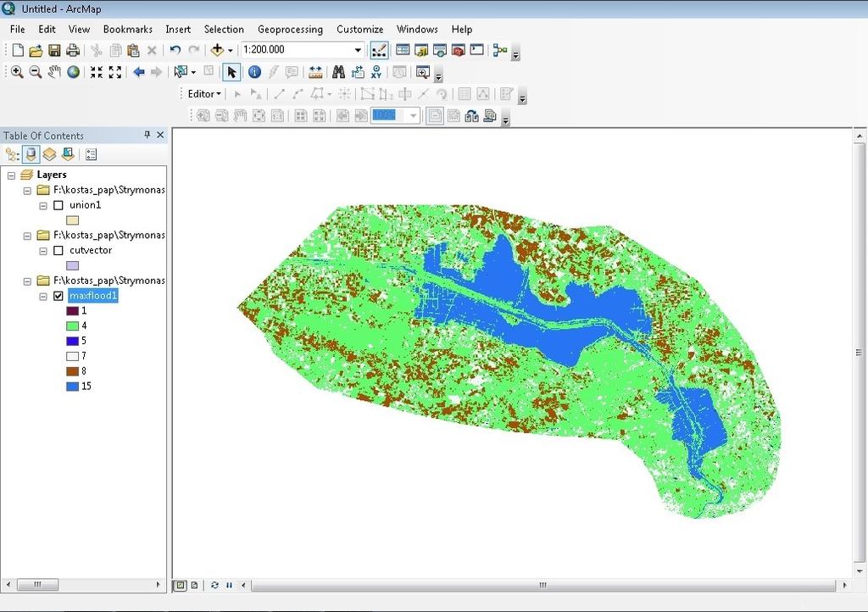868x612 pixels.
Task: Open the Go To XY tool
Action: (x=376, y=72)
